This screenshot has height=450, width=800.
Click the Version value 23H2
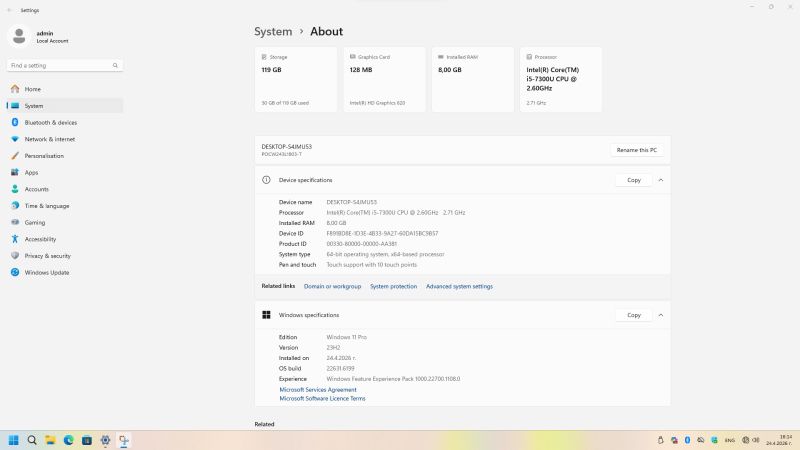pos(333,347)
